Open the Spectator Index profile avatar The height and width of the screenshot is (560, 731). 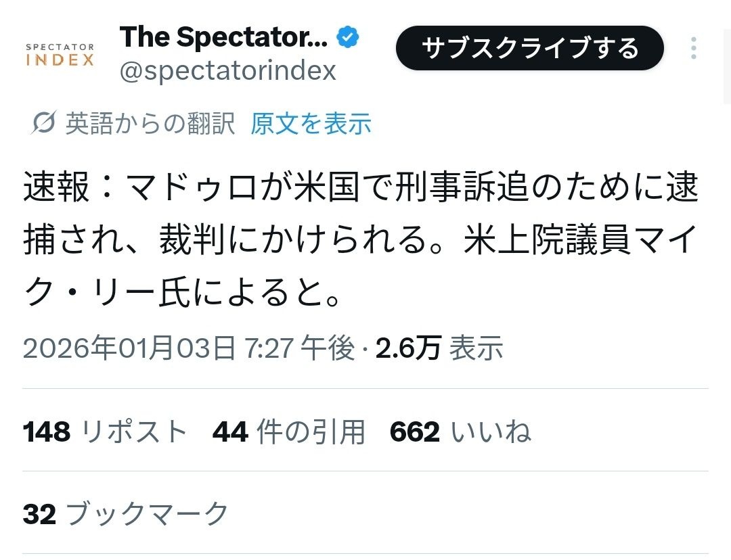(60, 55)
